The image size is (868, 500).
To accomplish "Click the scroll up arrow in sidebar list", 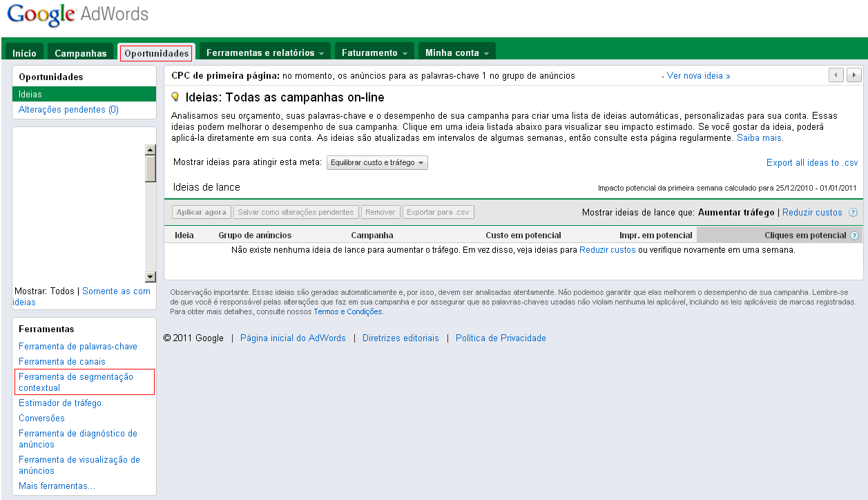I will point(150,150).
